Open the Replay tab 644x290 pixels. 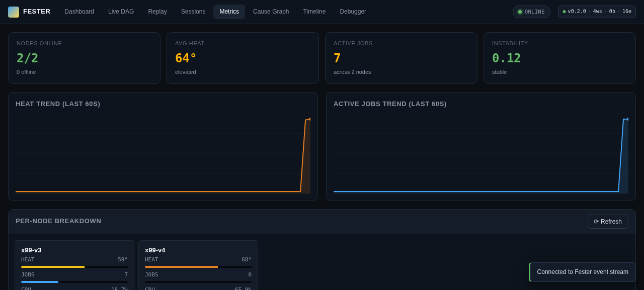pyautogui.click(x=157, y=12)
